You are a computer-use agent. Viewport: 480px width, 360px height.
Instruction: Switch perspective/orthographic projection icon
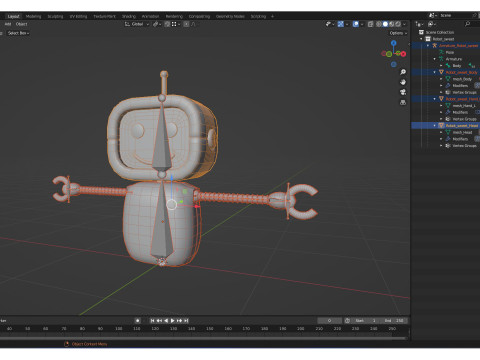pos(403,102)
